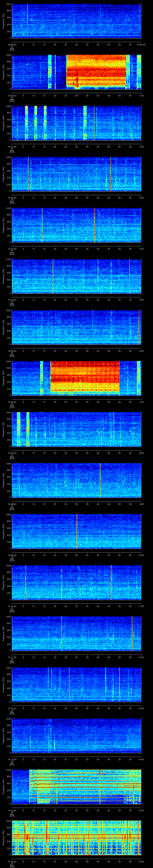Click the red line near 46 seconds in the 19:10:00 panel
Screen dimensions: 153x868
(x=111, y=583)
